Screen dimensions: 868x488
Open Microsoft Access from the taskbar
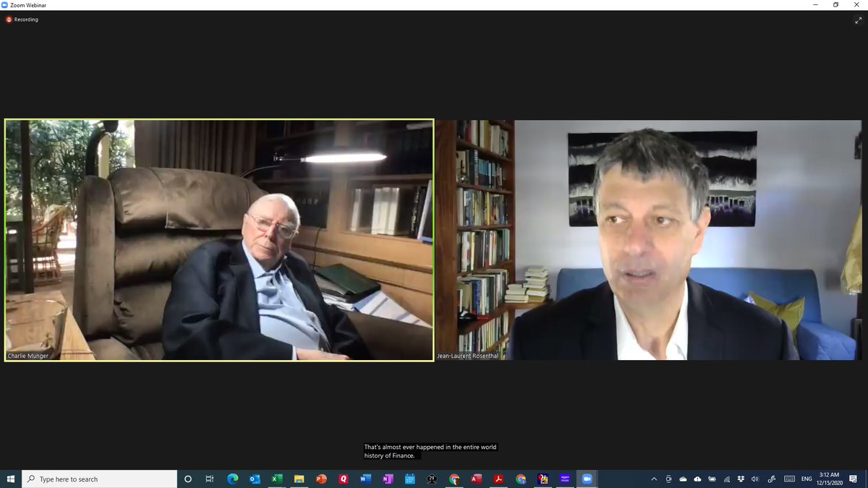[x=476, y=479]
